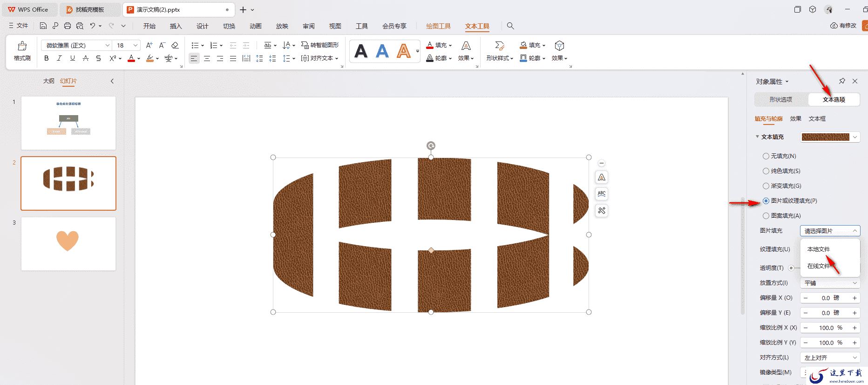The width and height of the screenshot is (868, 385).
Task: Choose Solid fill (纯色填充) option
Action: click(766, 171)
